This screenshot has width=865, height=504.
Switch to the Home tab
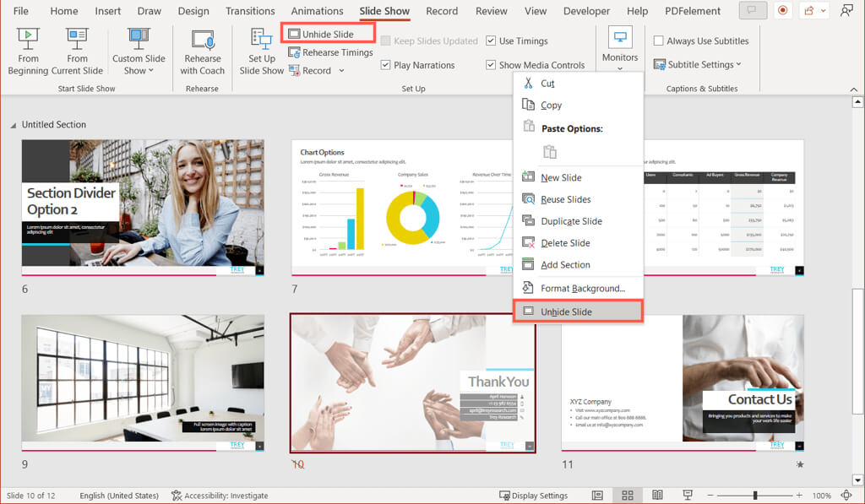click(x=64, y=11)
